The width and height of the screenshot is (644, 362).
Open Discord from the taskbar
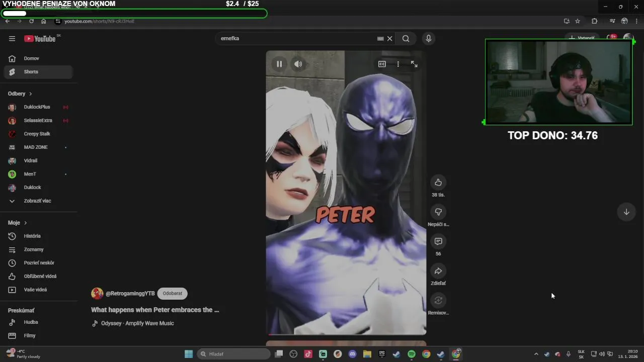click(x=352, y=354)
